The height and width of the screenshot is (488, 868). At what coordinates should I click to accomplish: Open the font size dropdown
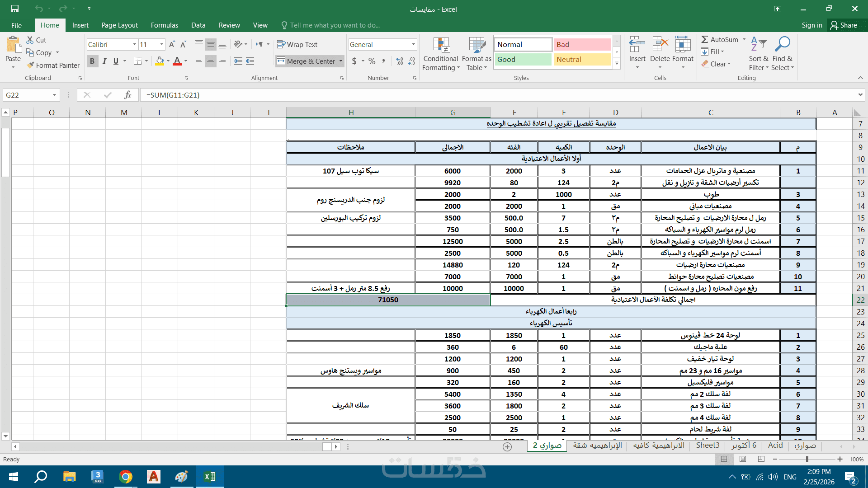pos(161,44)
